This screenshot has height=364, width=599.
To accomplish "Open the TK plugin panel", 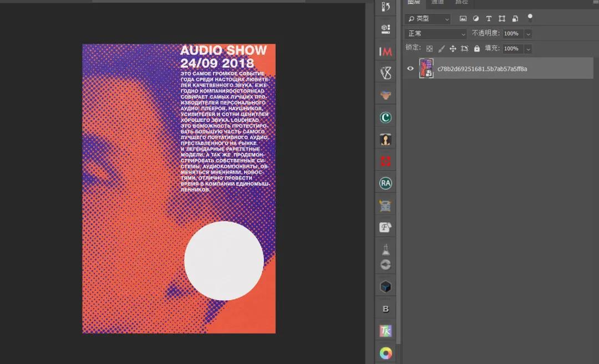I will tap(385, 331).
